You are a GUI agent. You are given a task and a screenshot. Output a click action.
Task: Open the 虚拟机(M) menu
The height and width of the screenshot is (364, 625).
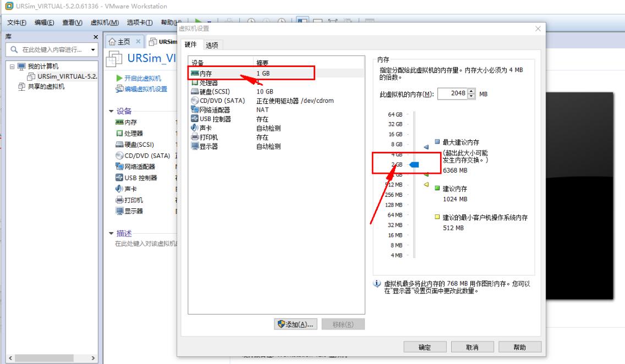[105, 23]
